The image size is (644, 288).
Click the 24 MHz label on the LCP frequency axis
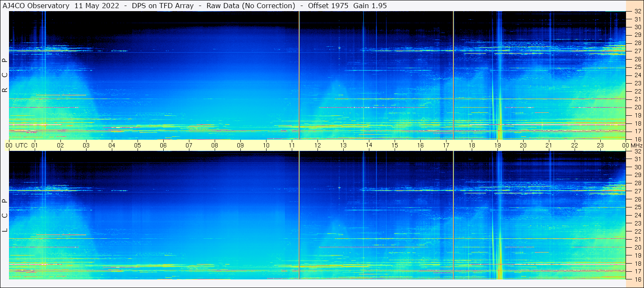[637, 215]
